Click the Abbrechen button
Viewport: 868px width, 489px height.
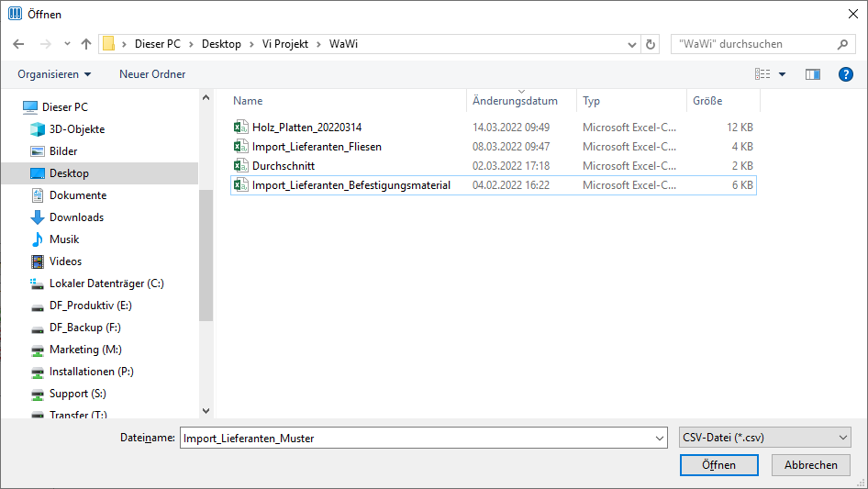pos(810,465)
